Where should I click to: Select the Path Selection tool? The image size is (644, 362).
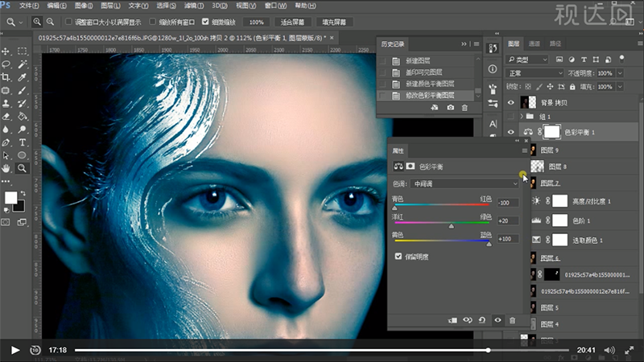click(x=6, y=155)
